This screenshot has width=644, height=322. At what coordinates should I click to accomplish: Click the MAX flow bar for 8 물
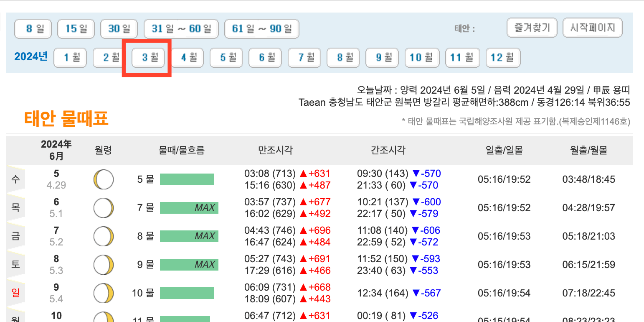coord(189,236)
